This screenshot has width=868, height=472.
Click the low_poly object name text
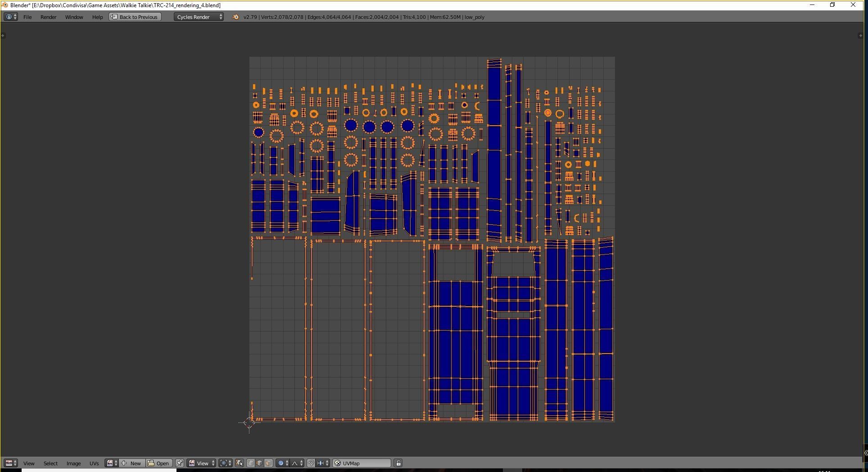pyautogui.click(x=475, y=17)
